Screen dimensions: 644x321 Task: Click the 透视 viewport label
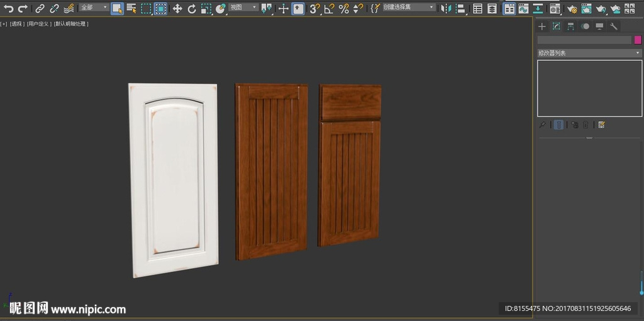click(16, 24)
